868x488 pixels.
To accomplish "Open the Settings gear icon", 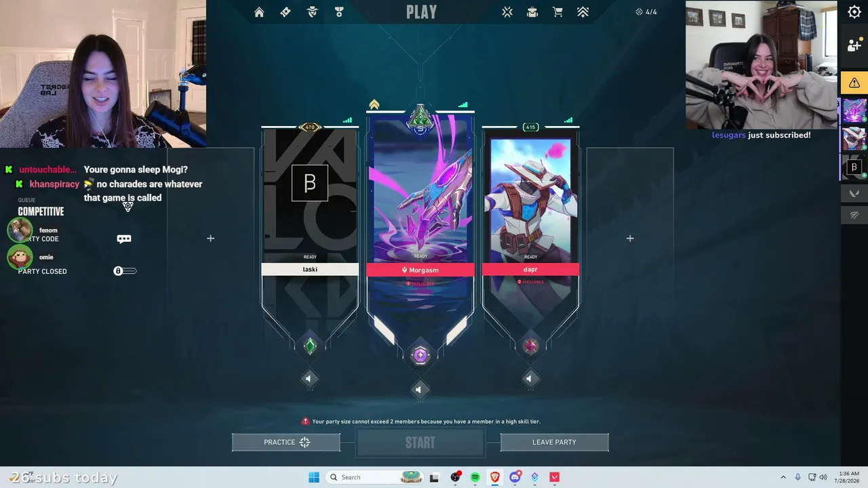I will pos(854,12).
